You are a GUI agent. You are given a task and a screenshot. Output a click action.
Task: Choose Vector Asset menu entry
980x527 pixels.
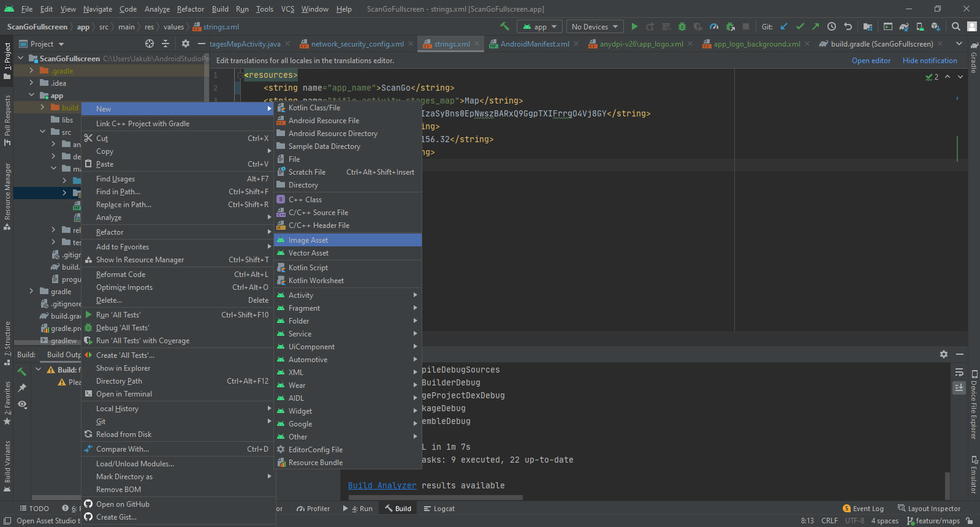308,253
